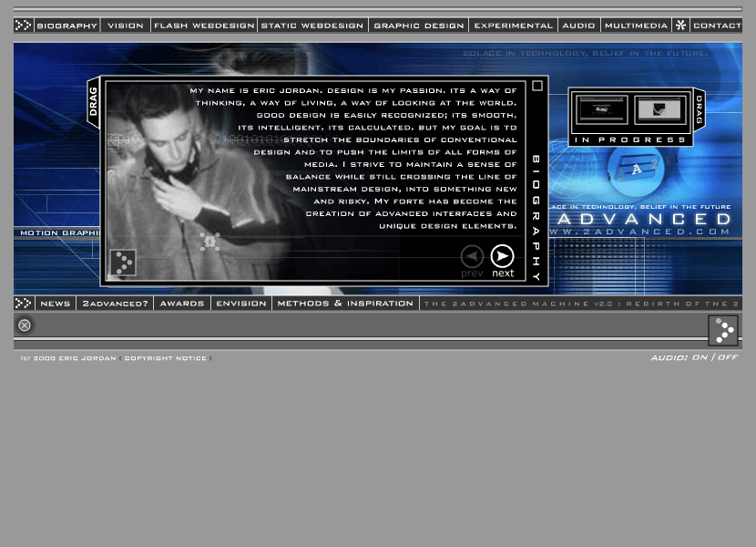756x547 pixels.
Task: Open Methods & Inspiration section
Action: (x=345, y=304)
